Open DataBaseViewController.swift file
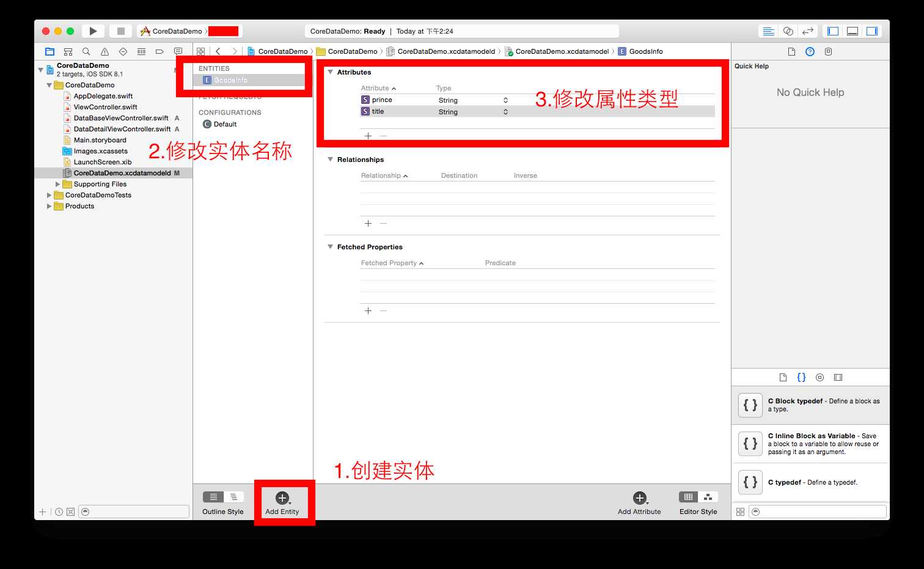Screen dimensions: 924x569 [121, 118]
